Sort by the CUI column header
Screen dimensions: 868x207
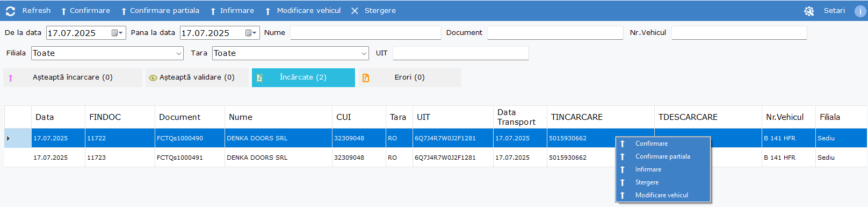(x=359, y=117)
